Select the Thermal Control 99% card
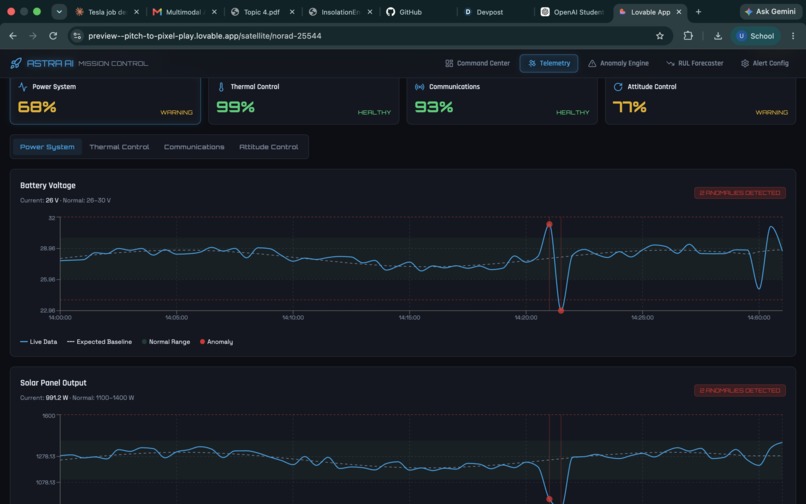This screenshot has width=806, height=504. point(304,101)
